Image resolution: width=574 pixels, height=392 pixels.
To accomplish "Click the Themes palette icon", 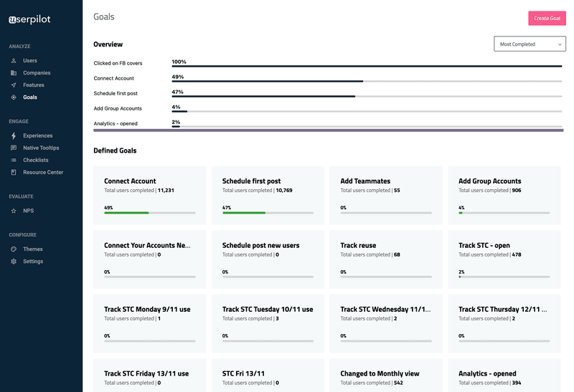I will point(14,249).
